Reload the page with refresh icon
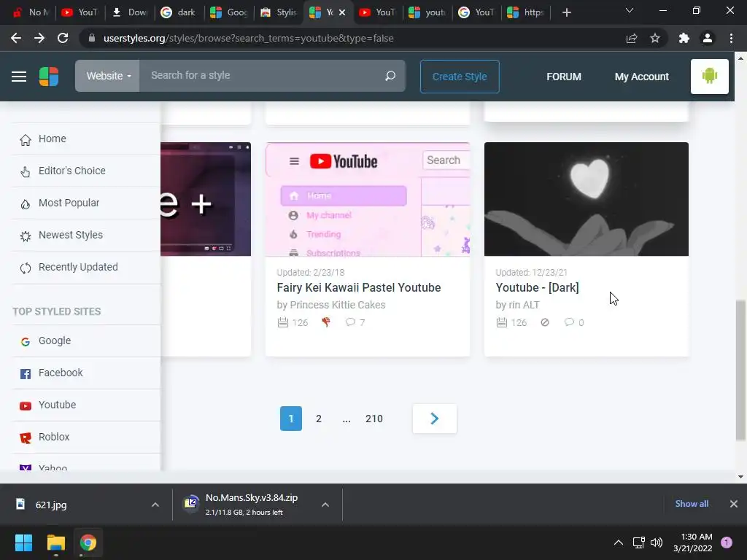 (x=63, y=38)
